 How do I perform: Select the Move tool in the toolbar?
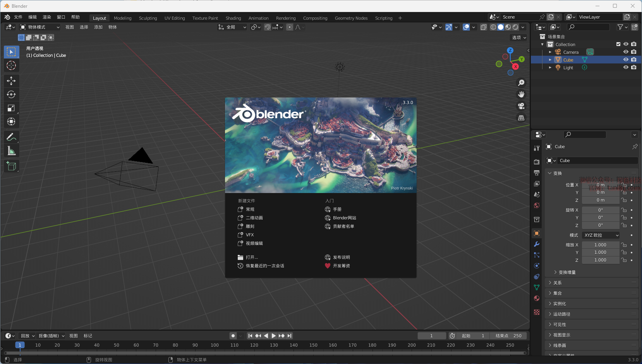(x=11, y=80)
